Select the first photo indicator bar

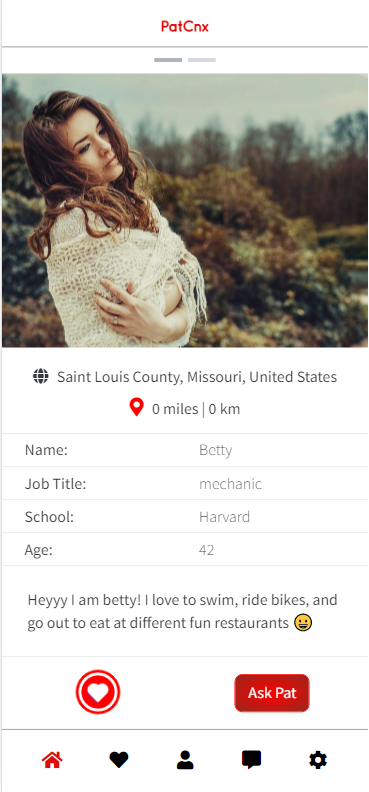168,60
